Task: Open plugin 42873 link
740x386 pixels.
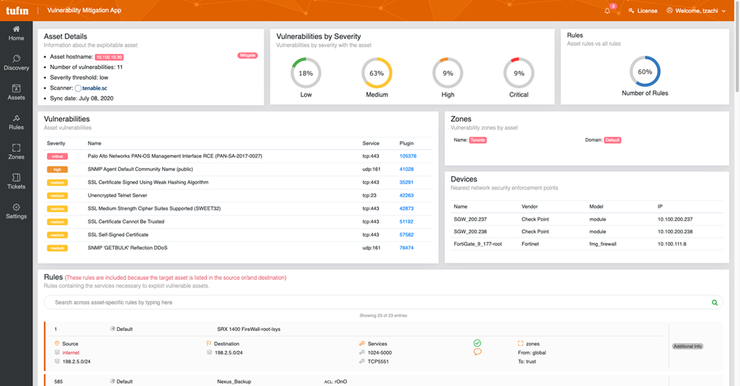Action: tap(406, 209)
